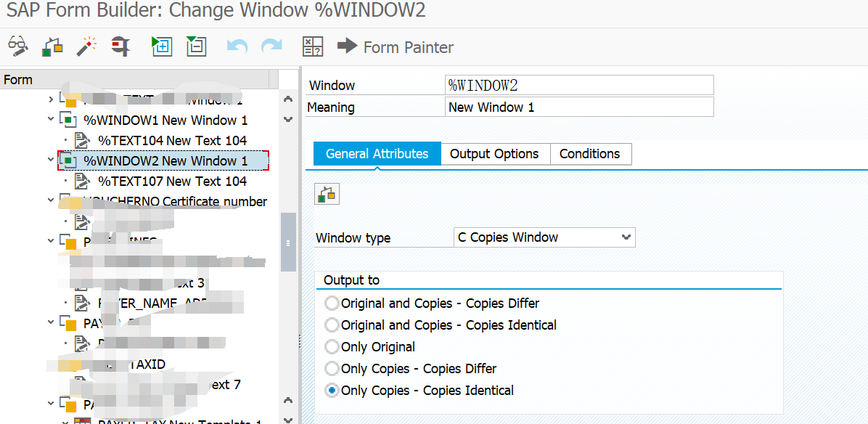Activate the form with magic wand icon
Screen dimensions: 868x424
86,46
